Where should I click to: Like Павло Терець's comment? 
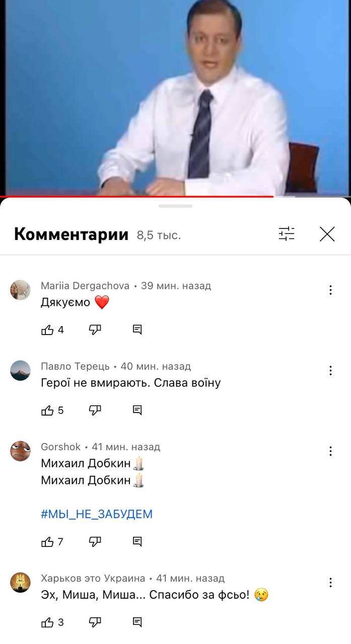pos(47,410)
